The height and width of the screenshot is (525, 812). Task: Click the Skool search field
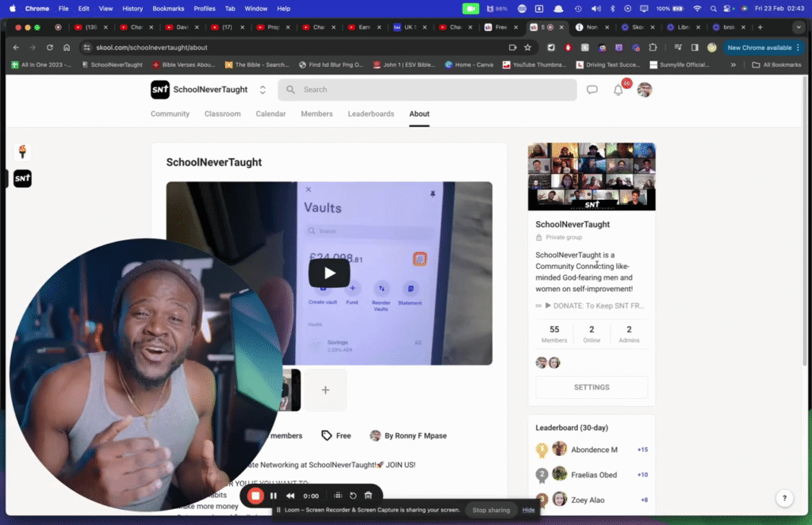click(427, 90)
